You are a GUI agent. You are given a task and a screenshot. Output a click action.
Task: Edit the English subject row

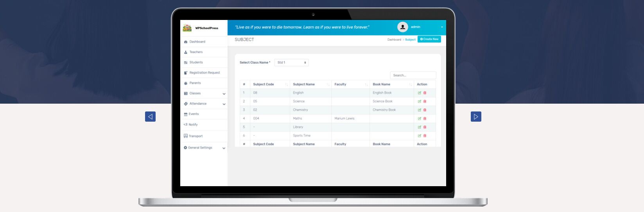coord(420,93)
